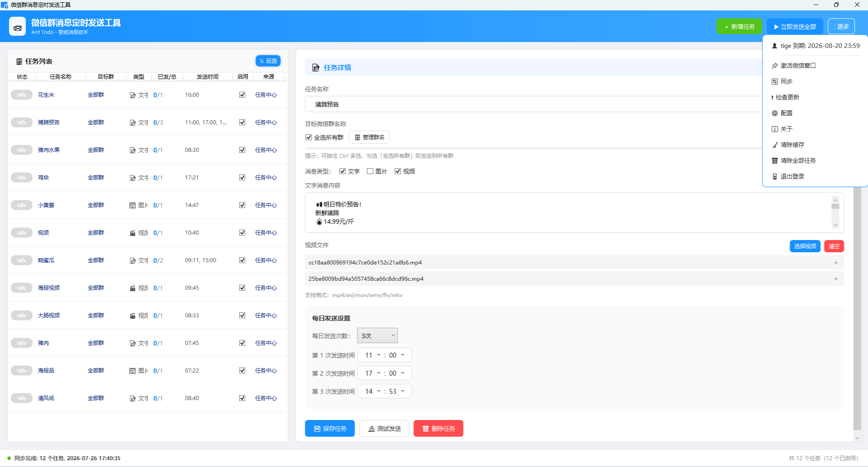
Task: Click image type icon in 小黄姜 row
Action: (x=133, y=206)
